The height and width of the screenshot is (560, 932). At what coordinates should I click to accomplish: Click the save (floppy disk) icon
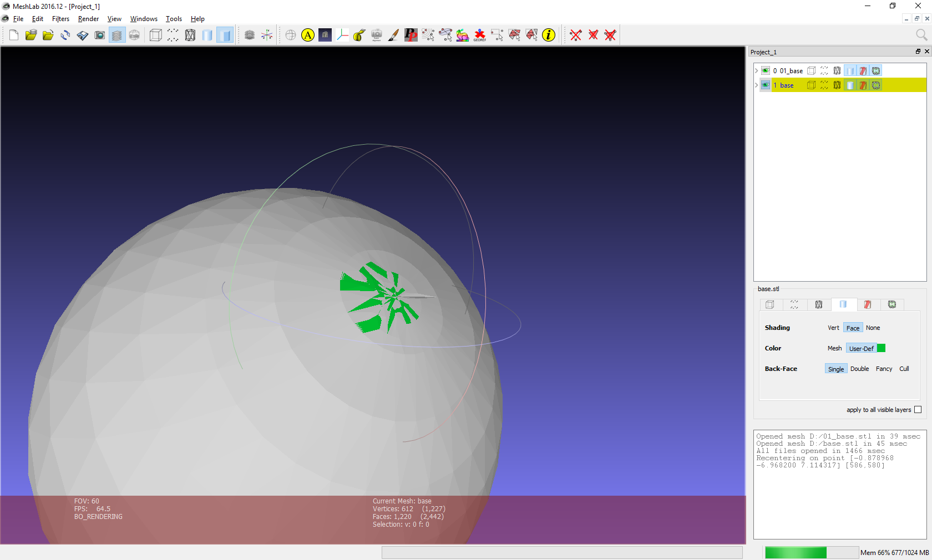pos(83,35)
